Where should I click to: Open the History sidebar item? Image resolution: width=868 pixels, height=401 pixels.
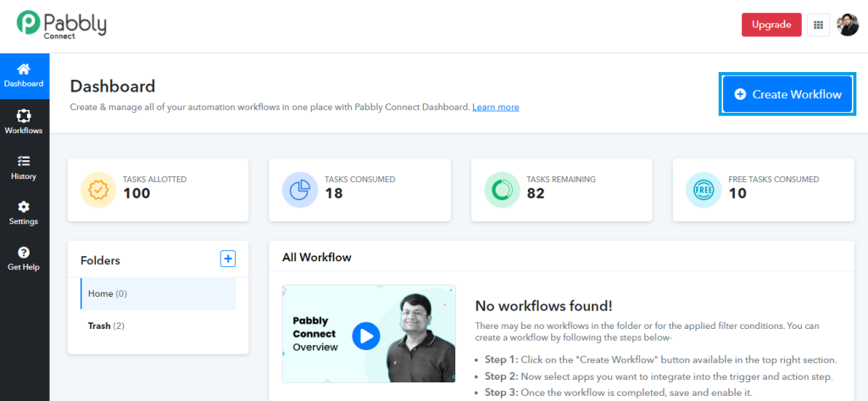pos(24,168)
